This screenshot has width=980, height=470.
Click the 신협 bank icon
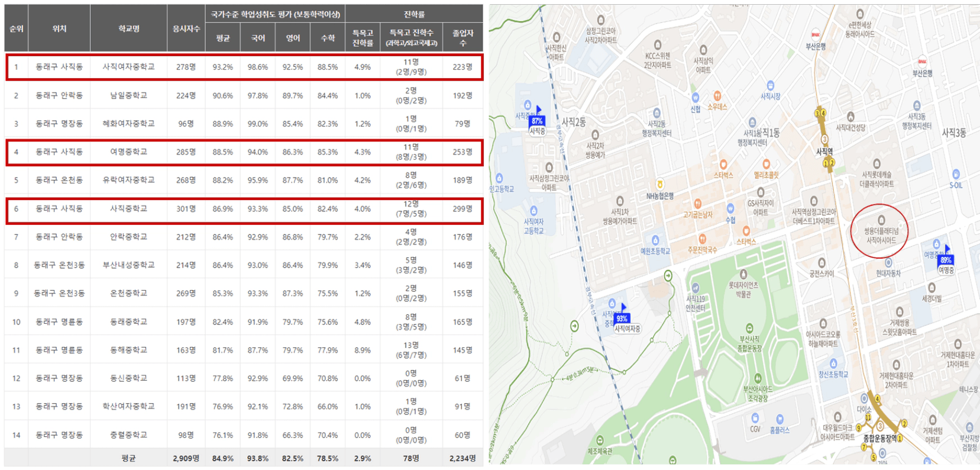[696, 98]
